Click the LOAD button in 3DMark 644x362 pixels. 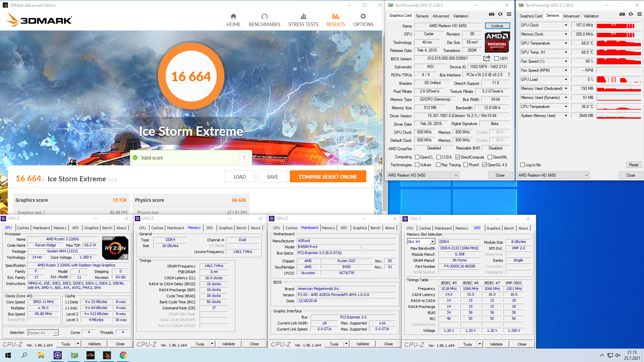coord(239,177)
